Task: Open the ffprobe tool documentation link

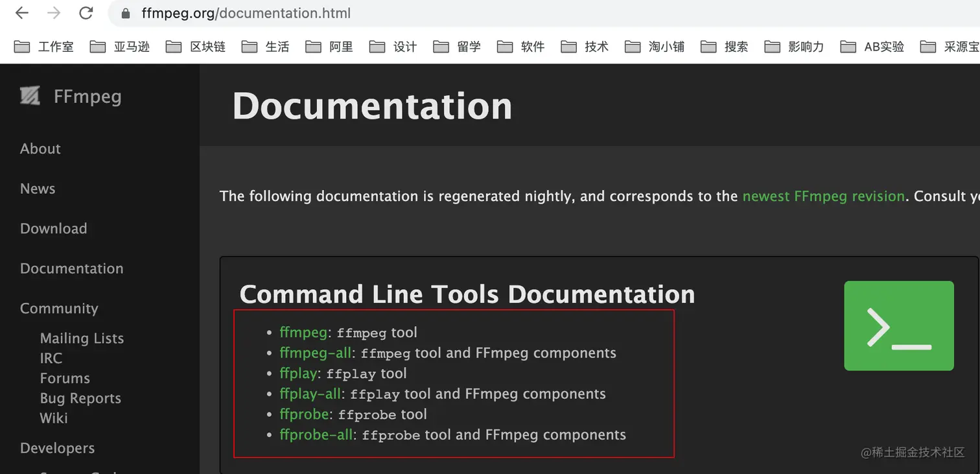Action: (304, 414)
